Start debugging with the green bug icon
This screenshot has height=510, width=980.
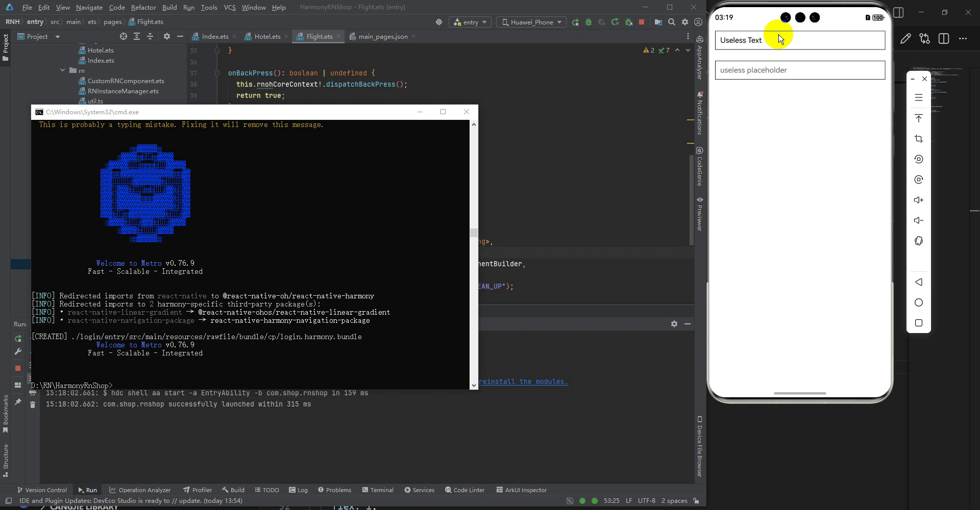pyautogui.click(x=589, y=22)
